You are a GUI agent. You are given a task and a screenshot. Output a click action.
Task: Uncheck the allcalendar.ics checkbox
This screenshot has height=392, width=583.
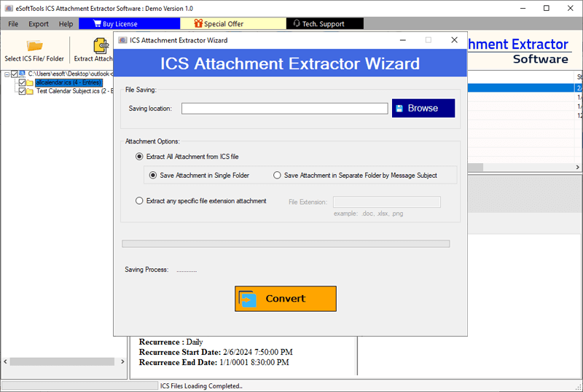click(22, 82)
